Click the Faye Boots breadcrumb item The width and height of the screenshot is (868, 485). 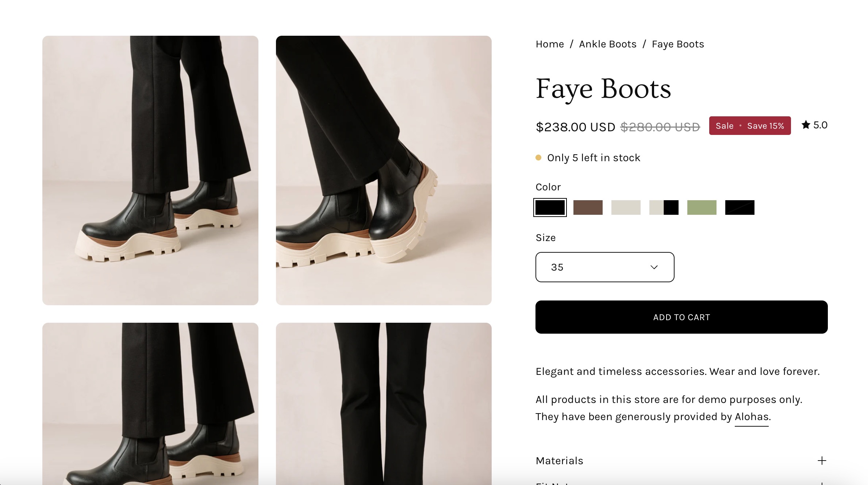pyautogui.click(x=678, y=44)
